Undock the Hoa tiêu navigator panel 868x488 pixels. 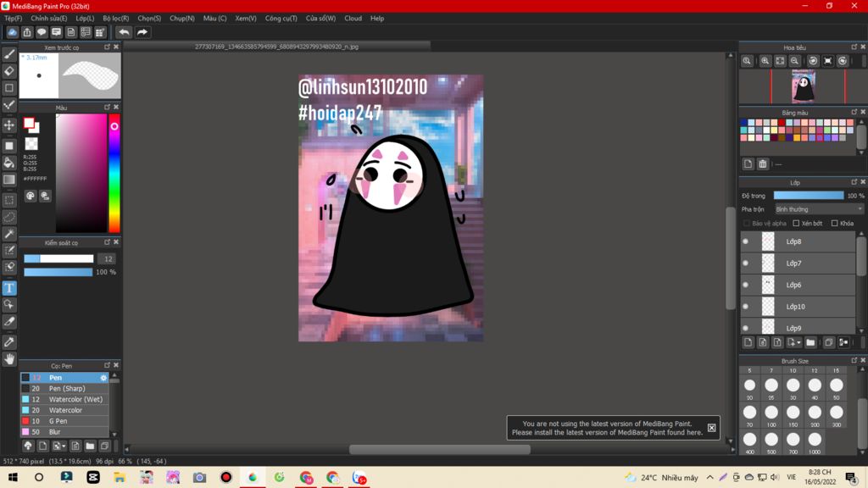point(854,47)
